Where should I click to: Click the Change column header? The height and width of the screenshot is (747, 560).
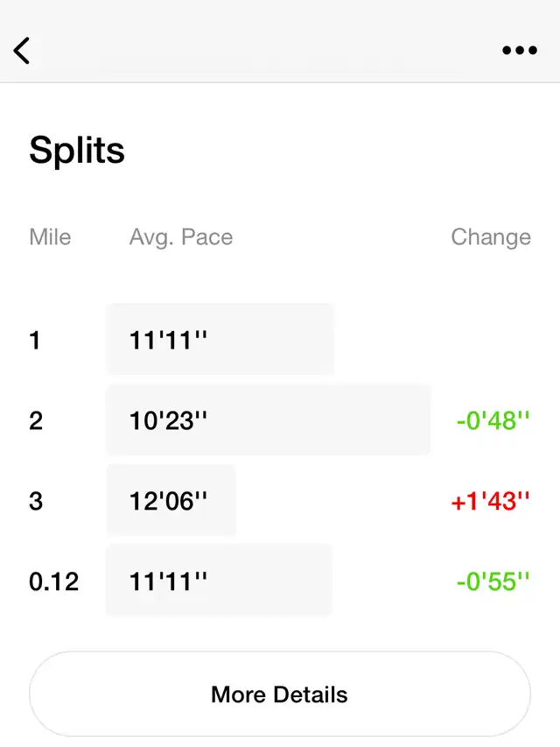click(x=491, y=237)
